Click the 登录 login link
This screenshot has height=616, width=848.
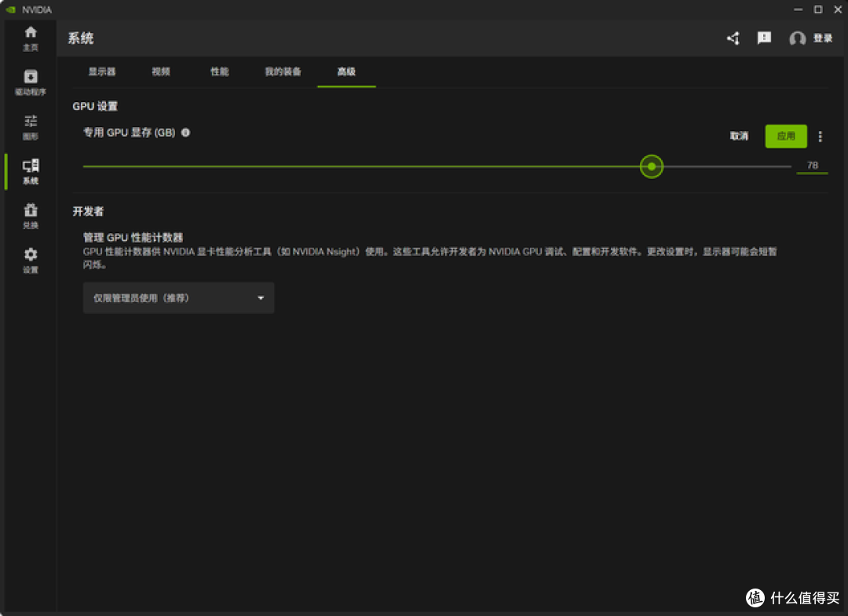click(x=823, y=38)
